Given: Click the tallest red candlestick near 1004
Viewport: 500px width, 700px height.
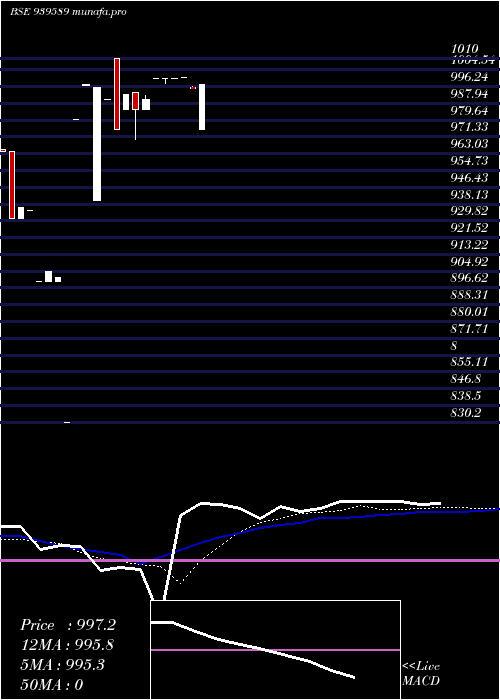Looking at the screenshot, I should (x=117, y=94).
